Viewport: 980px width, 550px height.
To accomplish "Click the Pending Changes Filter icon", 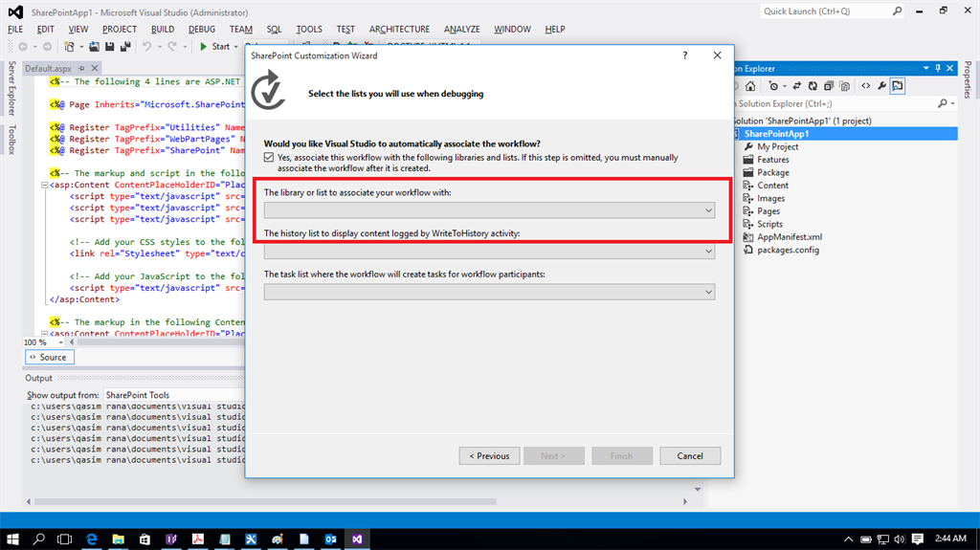I will pyautogui.click(x=773, y=86).
